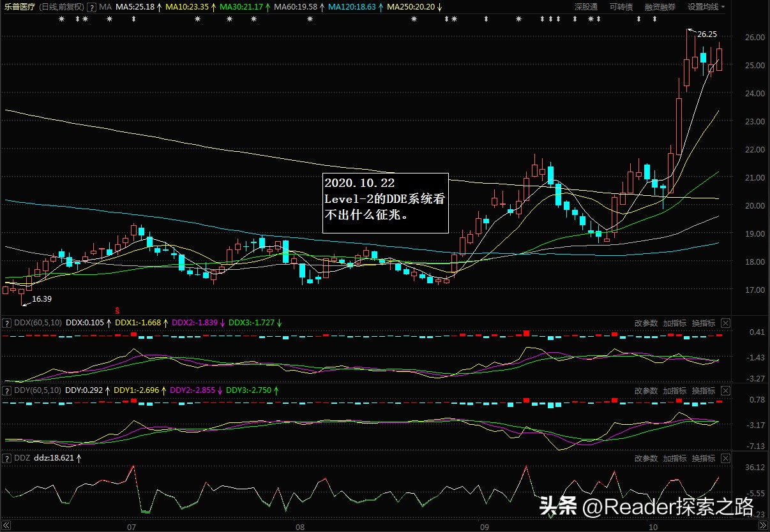Open the help icon for the DDX indicator

click(x=6, y=323)
